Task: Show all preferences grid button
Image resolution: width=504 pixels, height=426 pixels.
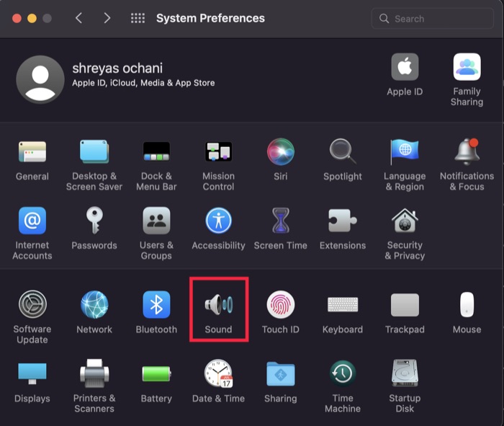Action: 138,18
